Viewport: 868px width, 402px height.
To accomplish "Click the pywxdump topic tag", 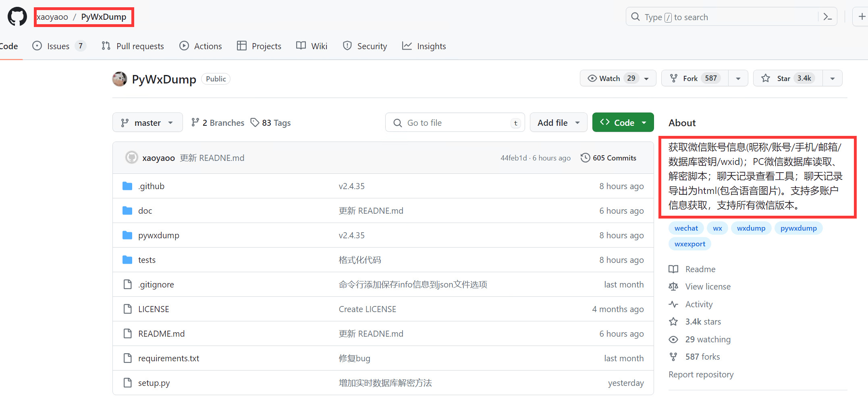I will (x=799, y=228).
